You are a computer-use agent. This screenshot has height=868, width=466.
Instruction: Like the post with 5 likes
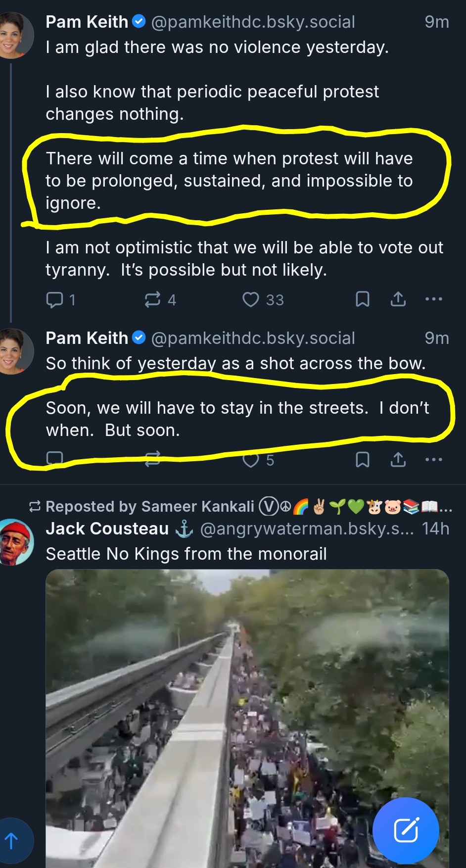pos(251,460)
